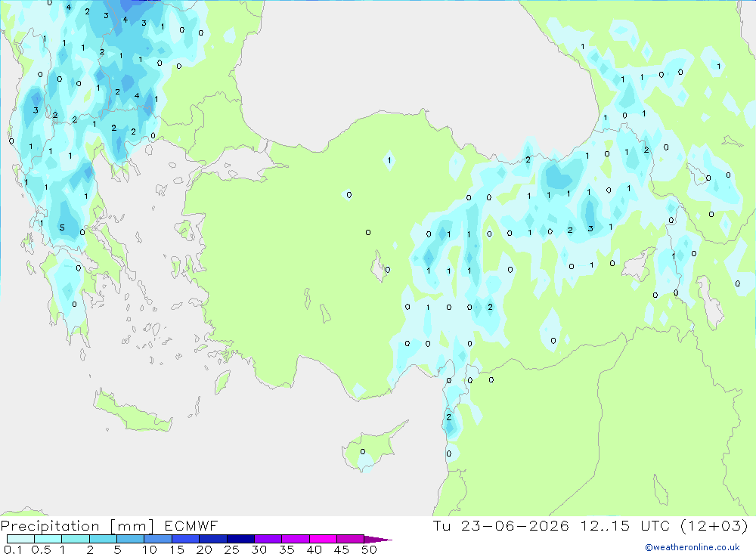Select the 5–10 mm legend color swatch
756x554 pixels.
click(x=130, y=539)
